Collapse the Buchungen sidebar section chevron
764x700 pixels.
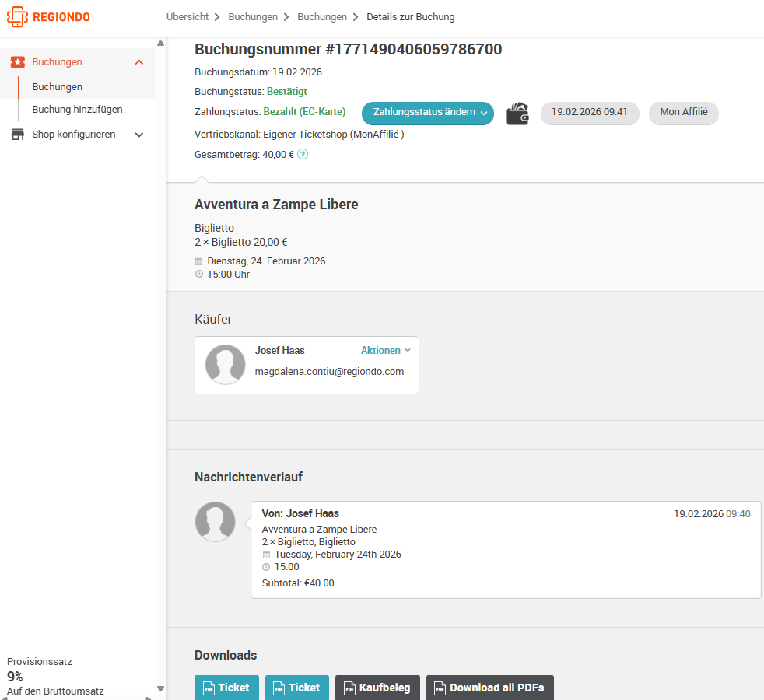point(138,62)
